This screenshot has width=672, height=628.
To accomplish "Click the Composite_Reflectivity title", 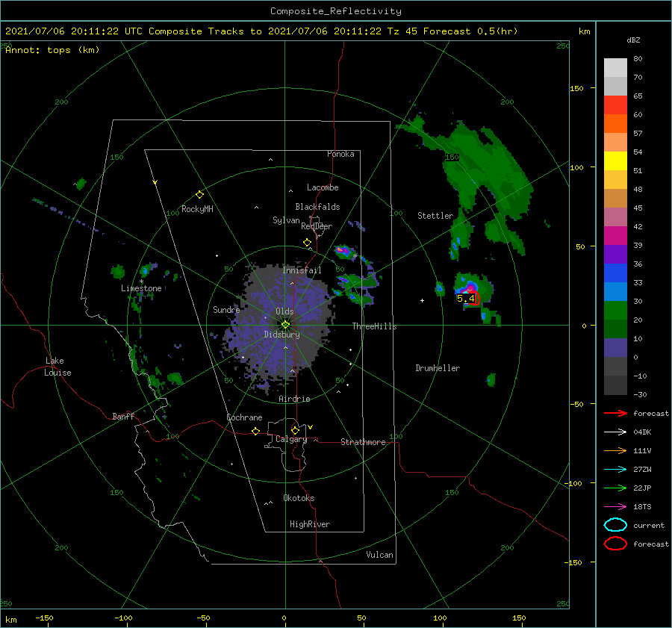I will (336, 11).
